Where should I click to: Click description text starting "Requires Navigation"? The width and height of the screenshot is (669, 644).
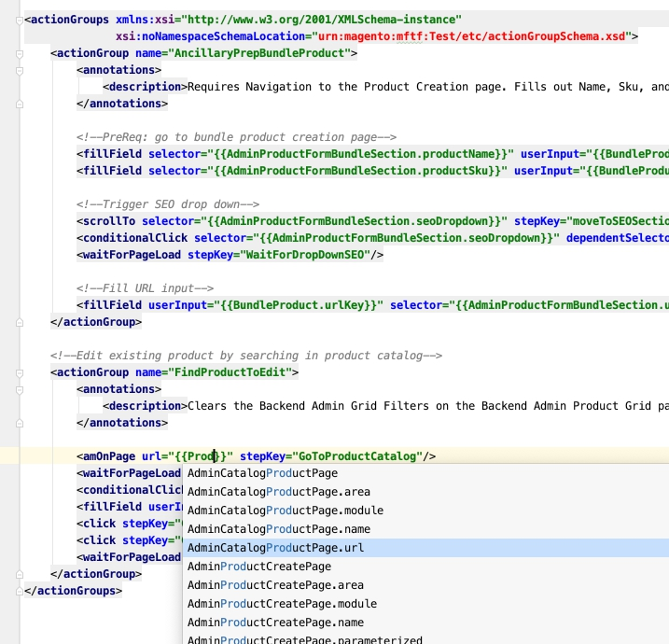click(428, 87)
